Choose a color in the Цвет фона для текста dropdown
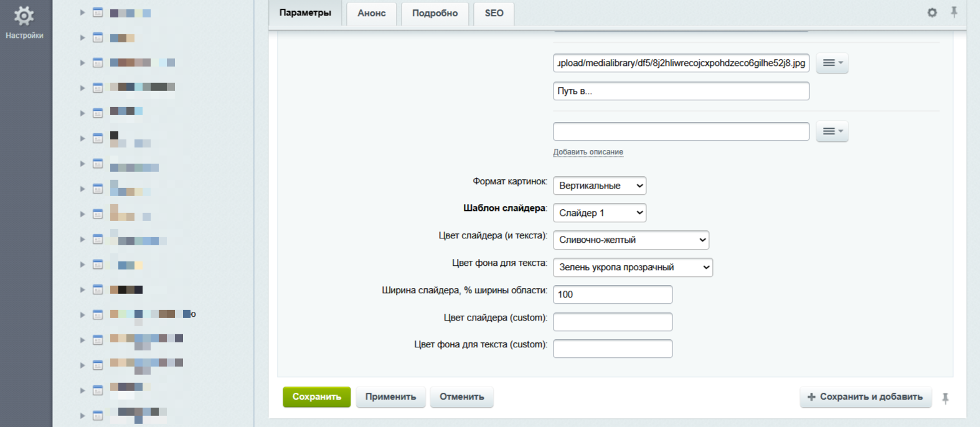Image resolution: width=980 pixels, height=427 pixels. point(632,268)
